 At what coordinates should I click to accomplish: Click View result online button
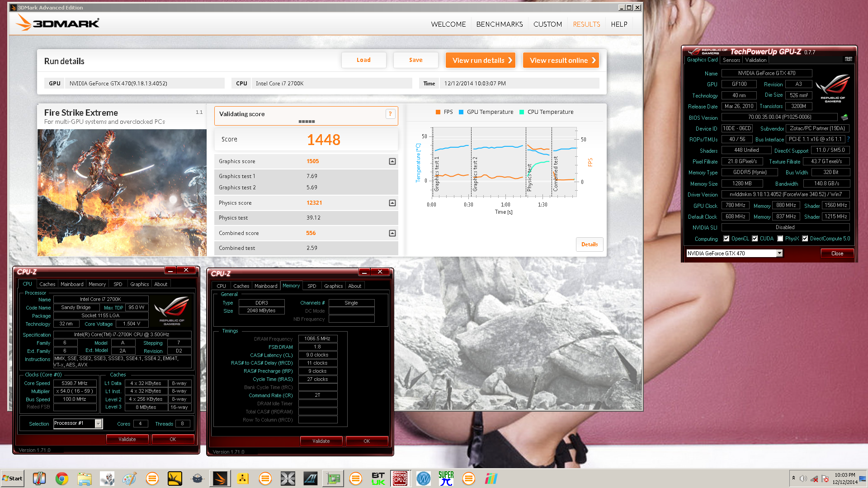561,60
